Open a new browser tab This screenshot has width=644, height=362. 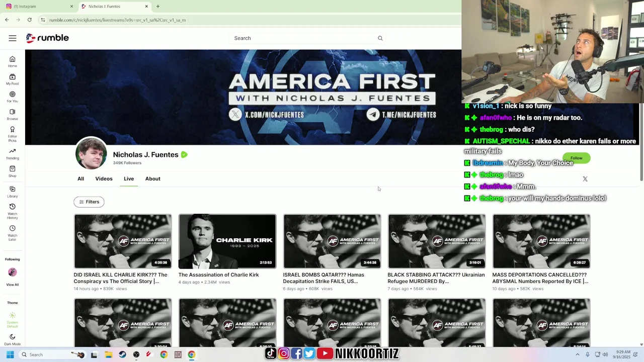[x=158, y=7]
